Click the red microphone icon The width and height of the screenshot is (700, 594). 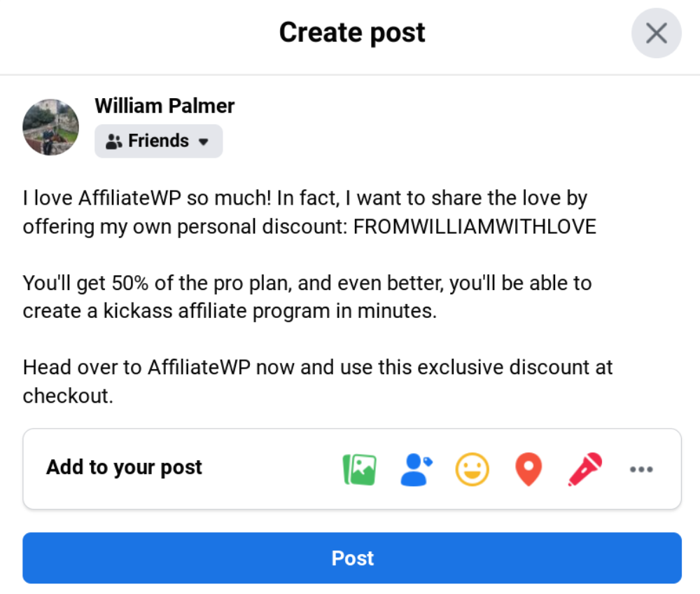click(x=584, y=469)
